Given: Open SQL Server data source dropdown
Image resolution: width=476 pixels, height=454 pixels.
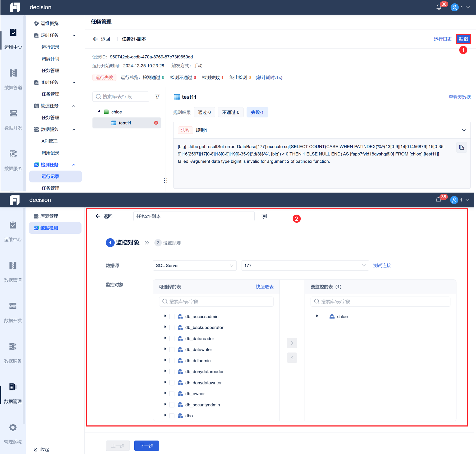Looking at the screenshot, I should point(195,265).
